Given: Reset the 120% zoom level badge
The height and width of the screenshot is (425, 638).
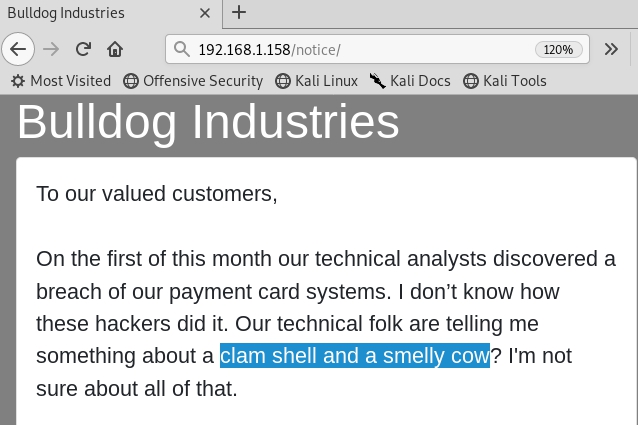Looking at the screenshot, I should pyautogui.click(x=558, y=50).
